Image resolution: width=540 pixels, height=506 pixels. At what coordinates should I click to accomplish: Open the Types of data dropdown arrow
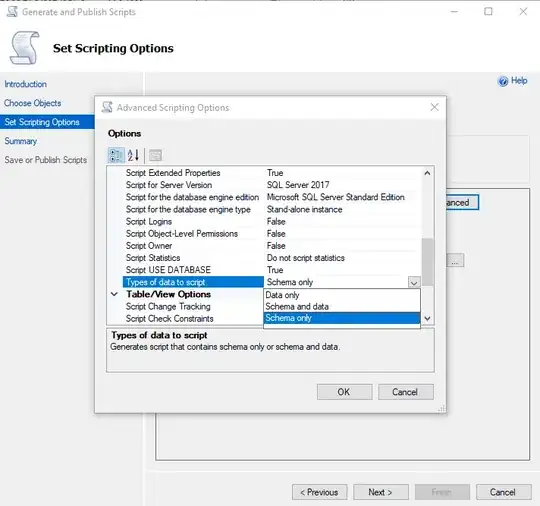(414, 282)
